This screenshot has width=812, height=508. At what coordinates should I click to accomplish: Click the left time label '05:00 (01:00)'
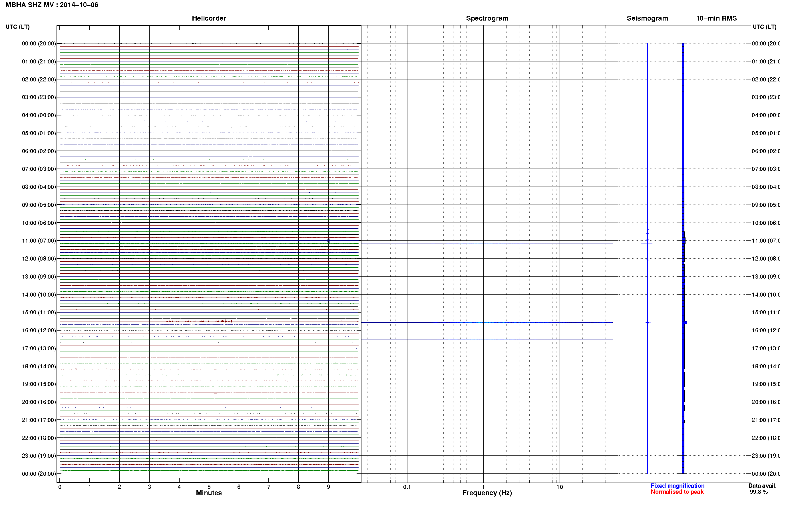pos(39,133)
